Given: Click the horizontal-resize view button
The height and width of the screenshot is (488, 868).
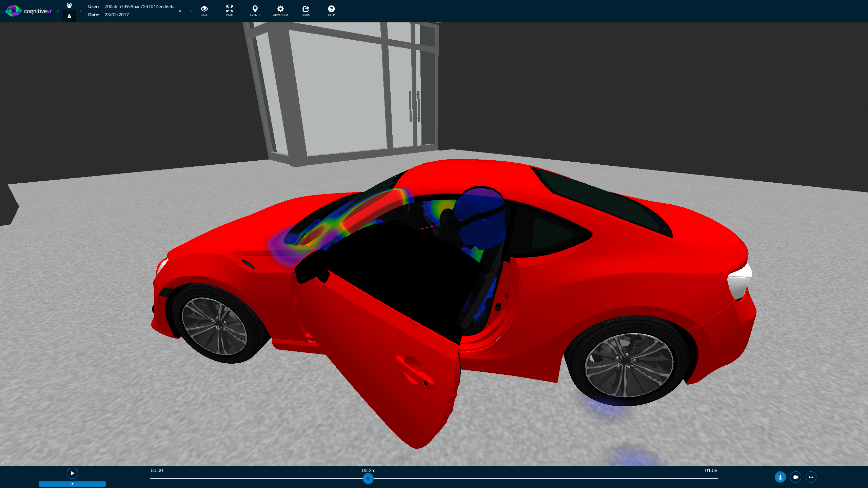Looking at the screenshot, I should [811, 477].
